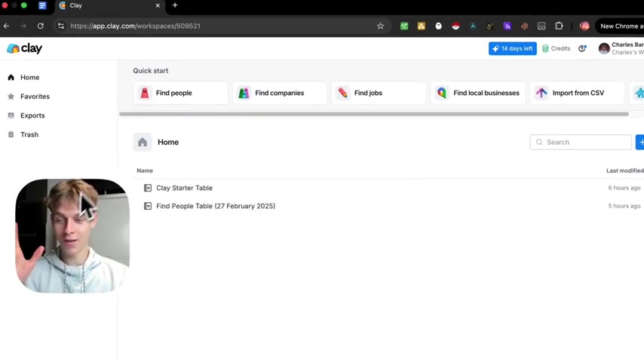644x362 pixels.
Task: Open Trash in the sidebar
Action: [x=29, y=134]
